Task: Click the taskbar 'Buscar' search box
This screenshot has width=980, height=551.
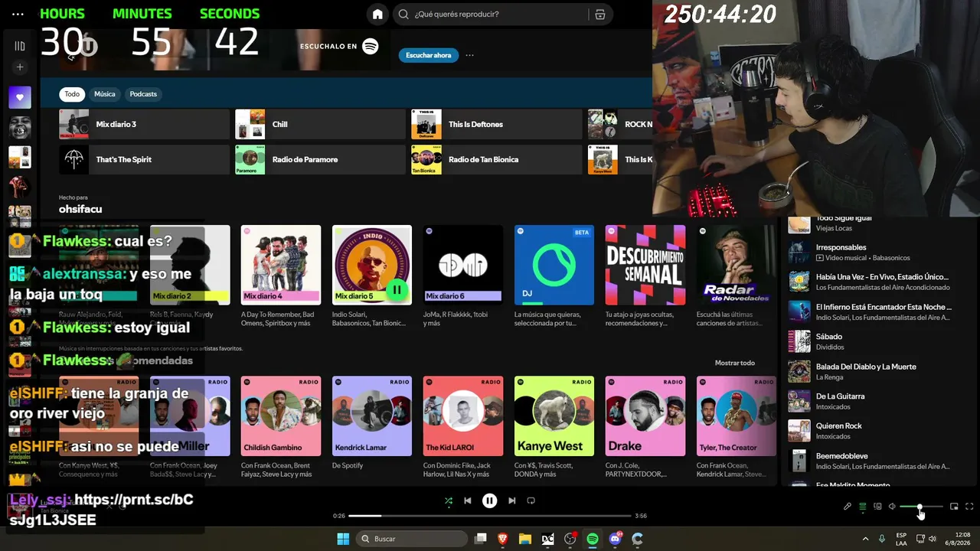Action: (x=413, y=539)
